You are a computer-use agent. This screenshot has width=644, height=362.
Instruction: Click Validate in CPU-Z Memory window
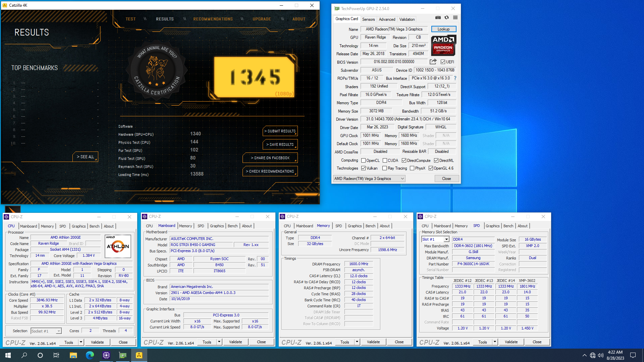(x=373, y=342)
